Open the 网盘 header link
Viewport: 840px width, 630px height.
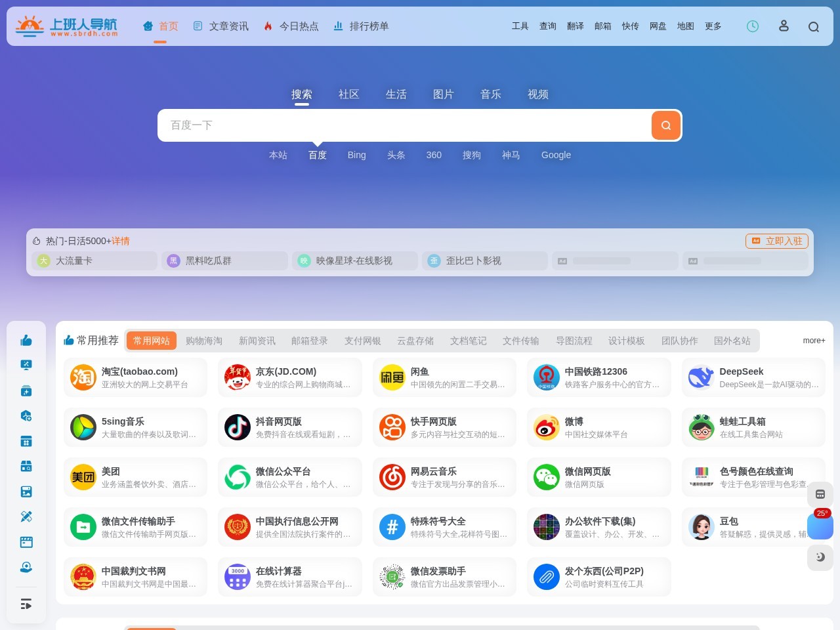click(658, 26)
